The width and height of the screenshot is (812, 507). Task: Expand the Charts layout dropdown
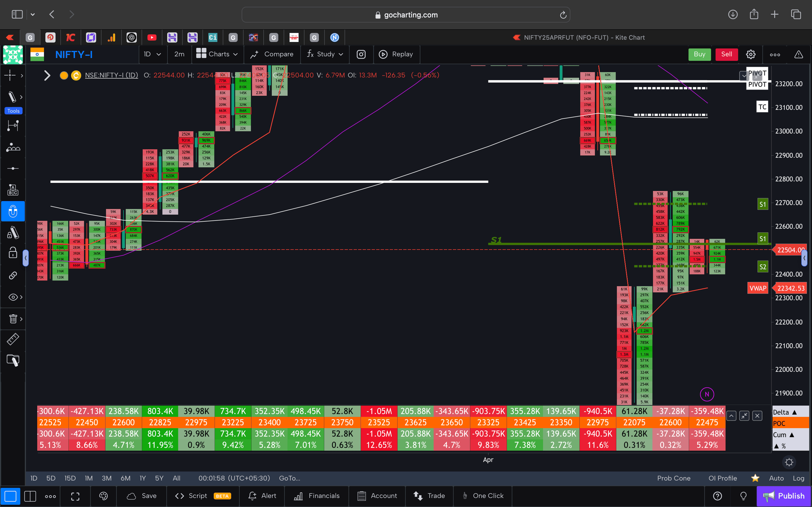pos(217,54)
